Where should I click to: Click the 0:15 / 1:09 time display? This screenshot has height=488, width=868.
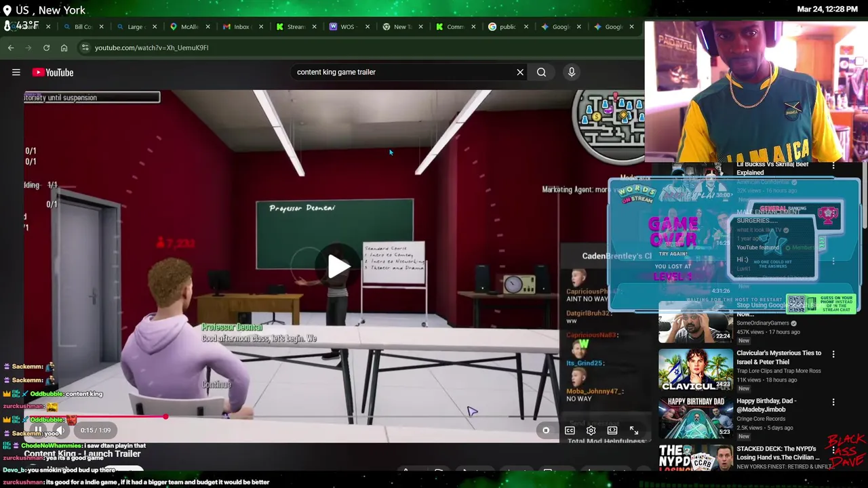pyautogui.click(x=96, y=430)
